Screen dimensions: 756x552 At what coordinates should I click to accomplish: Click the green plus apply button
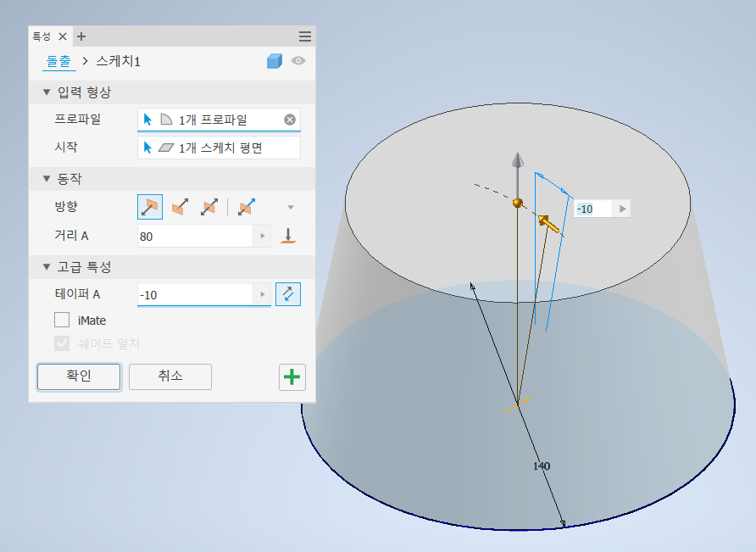[x=292, y=377]
